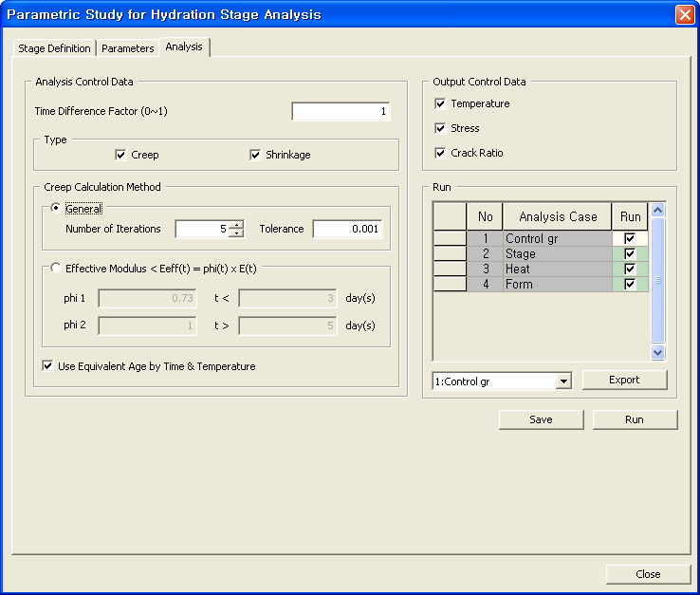Select the Effective Modulus radio option
Viewport: 700px width, 595px height.
[57, 269]
